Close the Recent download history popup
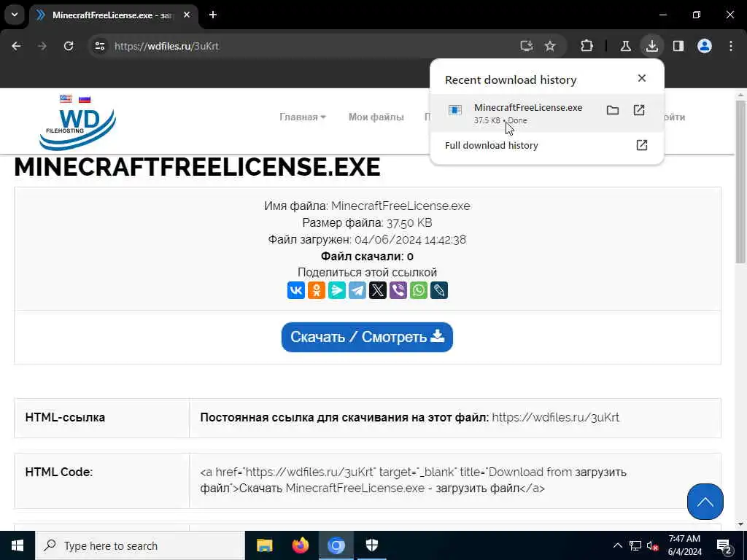The height and width of the screenshot is (560, 747). pos(642,78)
